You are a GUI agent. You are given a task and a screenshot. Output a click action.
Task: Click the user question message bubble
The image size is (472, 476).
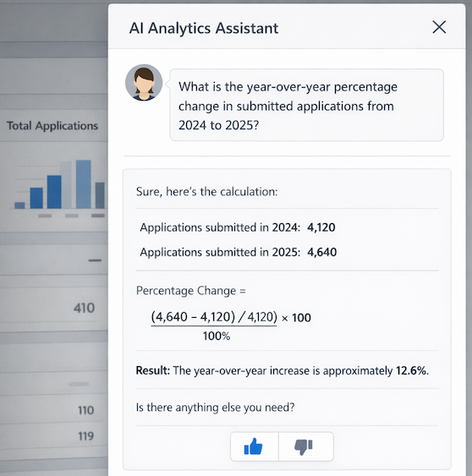(x=306, y=105)
